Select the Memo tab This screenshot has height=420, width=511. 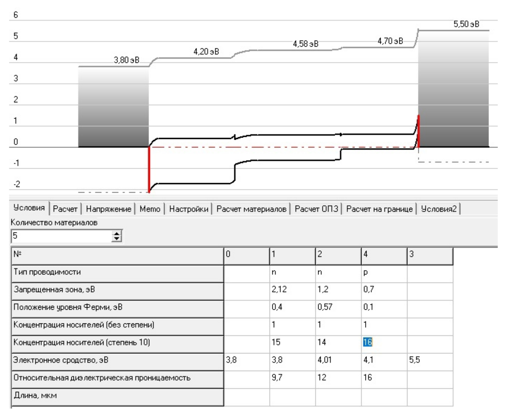(x=150, y=209)
